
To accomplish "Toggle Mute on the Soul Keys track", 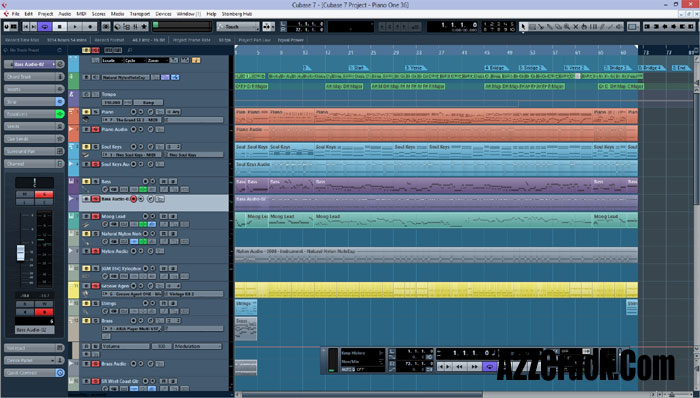I will coord(87,147).
